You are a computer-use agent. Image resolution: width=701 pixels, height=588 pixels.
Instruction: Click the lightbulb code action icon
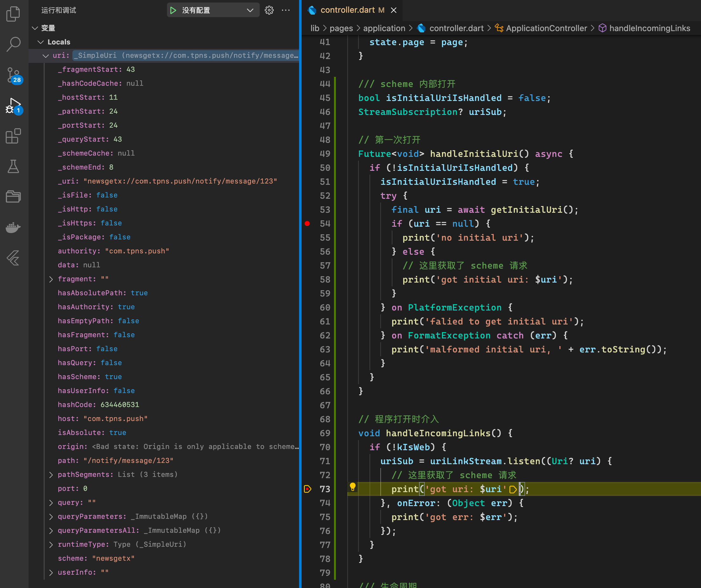click(x=352, y=487)
